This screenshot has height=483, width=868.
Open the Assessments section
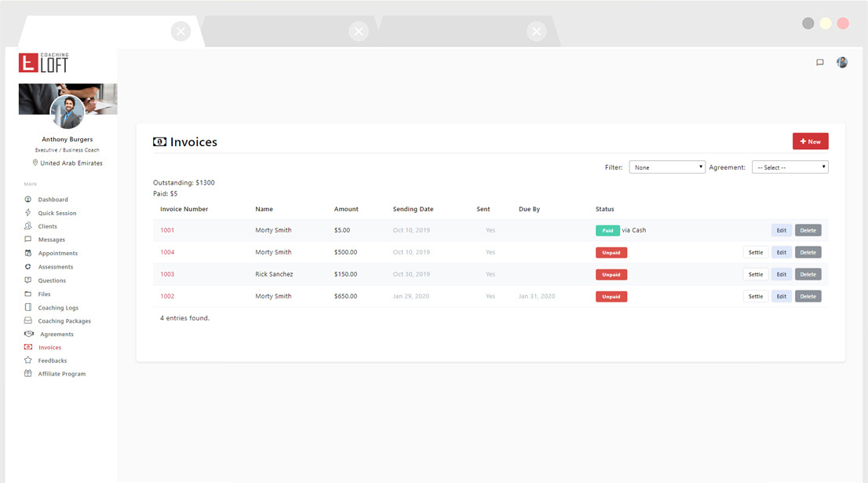tap(54, 266)
